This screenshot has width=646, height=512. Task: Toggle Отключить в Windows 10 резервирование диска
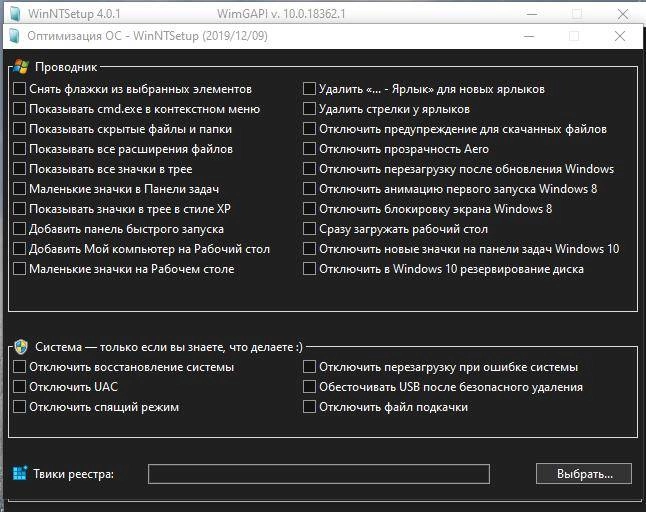coord(309,269)
